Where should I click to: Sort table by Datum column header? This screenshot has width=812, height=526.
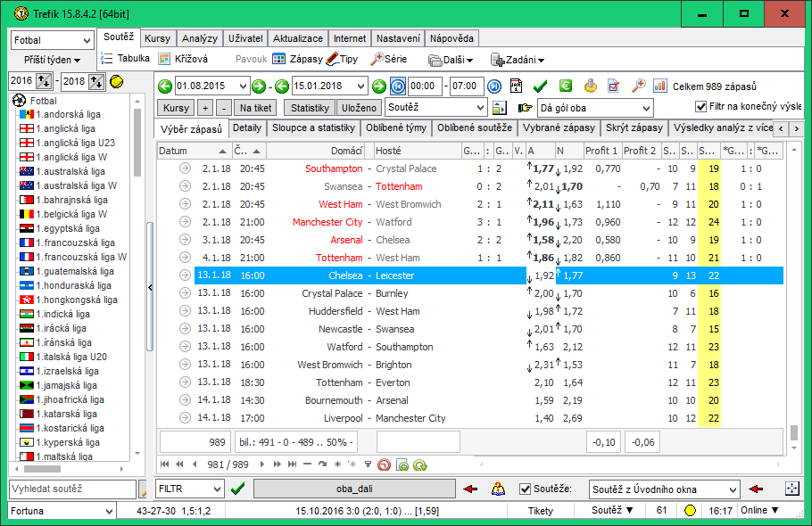pyautogui.click(x=193, y=151)
